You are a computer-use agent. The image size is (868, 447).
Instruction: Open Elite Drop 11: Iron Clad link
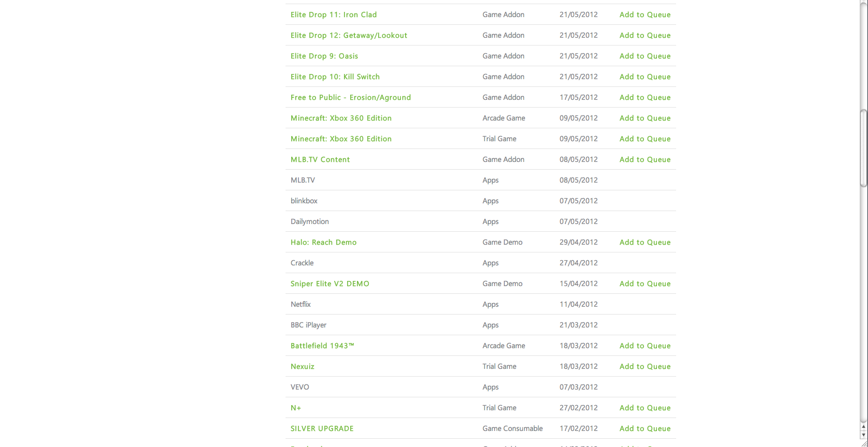pyautogui.click(x=334, y=14)
